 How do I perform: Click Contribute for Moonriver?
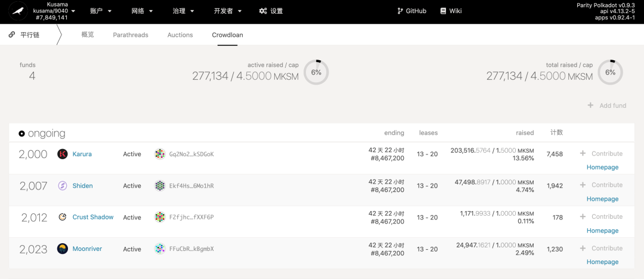point(601,248)
